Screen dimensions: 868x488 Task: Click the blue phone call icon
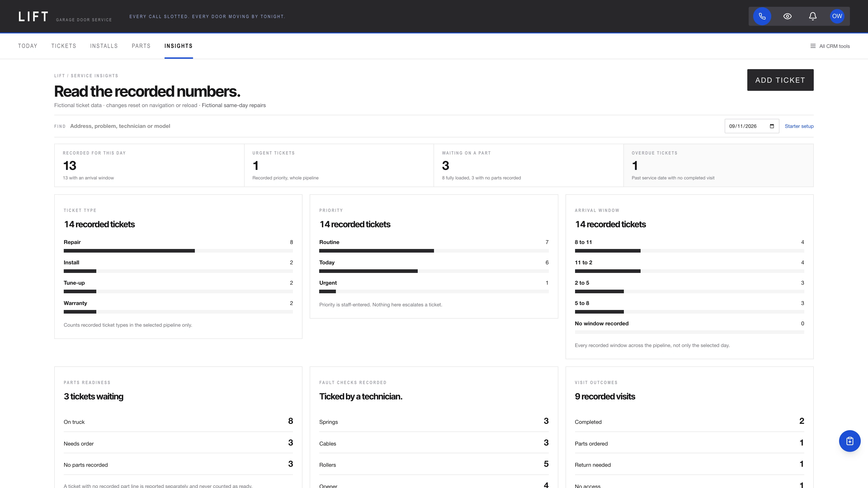762,16
